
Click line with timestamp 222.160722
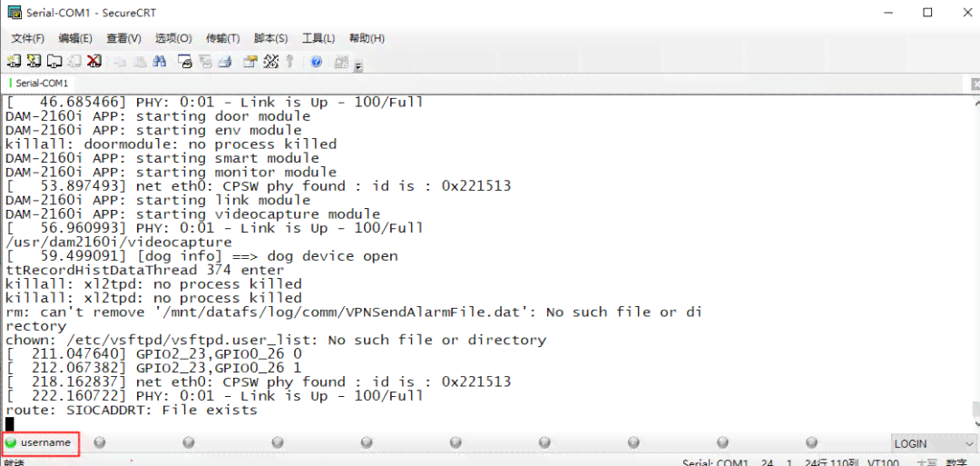[214, 396]
